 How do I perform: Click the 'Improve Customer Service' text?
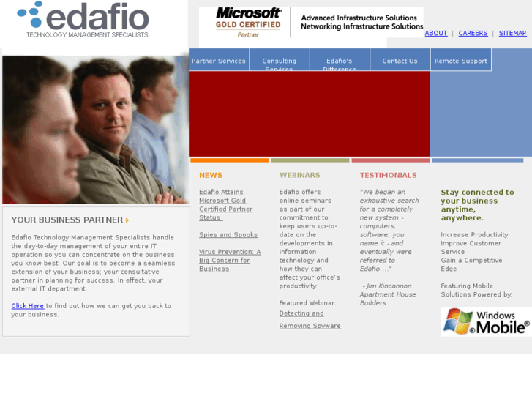click(x=471, y=247)
